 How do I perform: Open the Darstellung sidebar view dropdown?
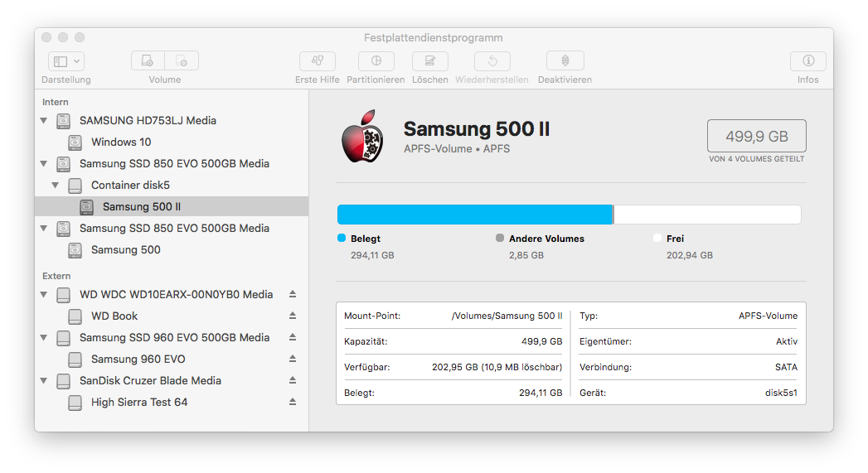[66, 60]
